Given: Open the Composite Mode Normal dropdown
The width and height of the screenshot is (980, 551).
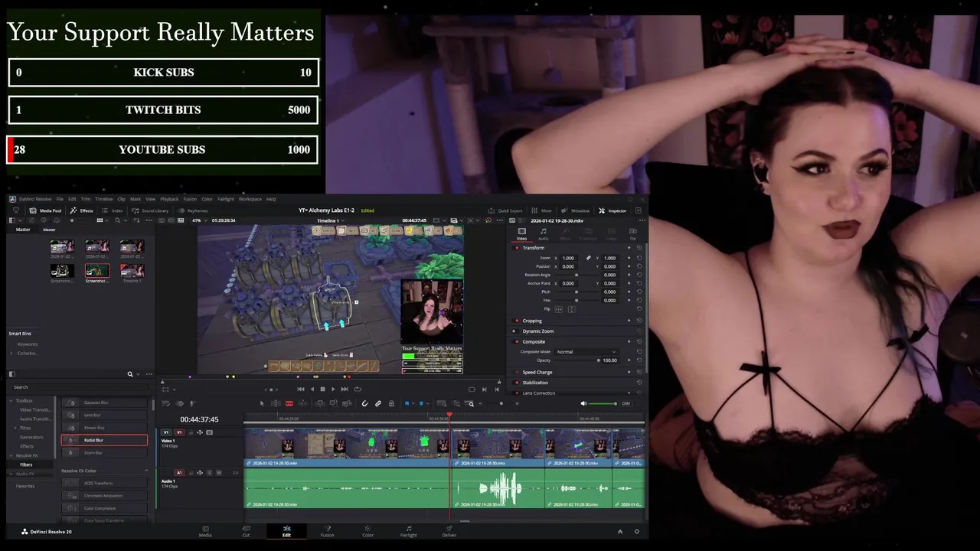Looking at the screenshot, I should tap(586, 351).
